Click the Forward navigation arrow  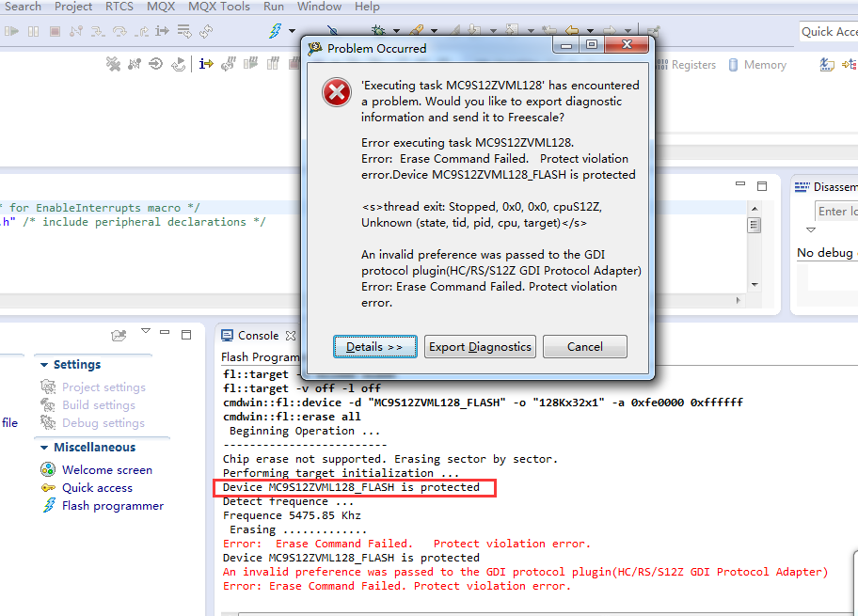coord(610,31)
